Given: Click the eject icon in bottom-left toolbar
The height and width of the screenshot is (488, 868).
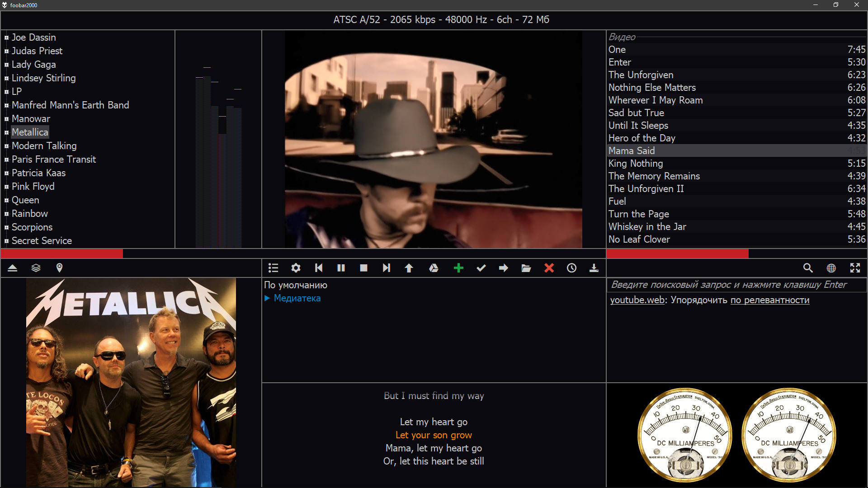Looking at the screenshot, I should coord(13,268).
